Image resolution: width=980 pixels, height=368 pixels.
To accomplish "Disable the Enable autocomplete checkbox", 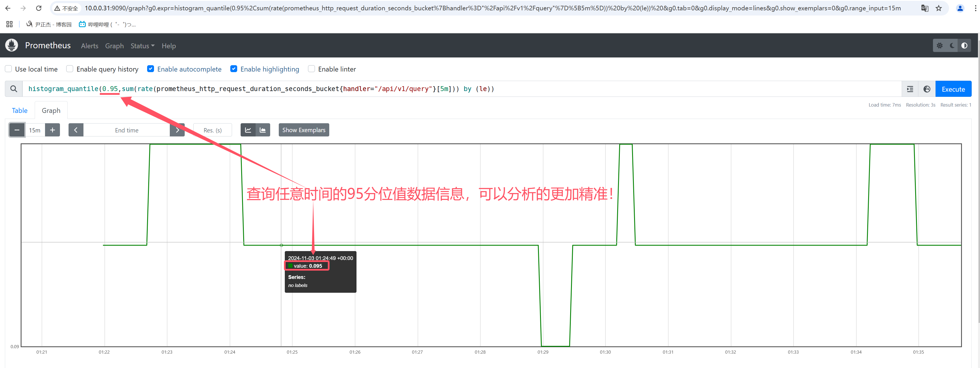I will click(151, 69).
